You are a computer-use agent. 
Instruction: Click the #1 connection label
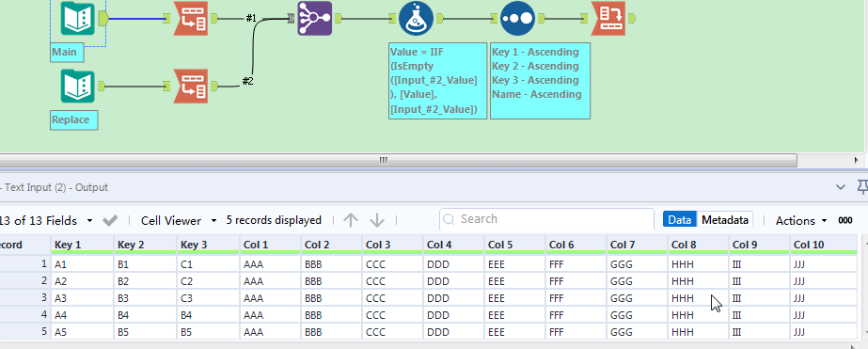click(x=251, y=18)
